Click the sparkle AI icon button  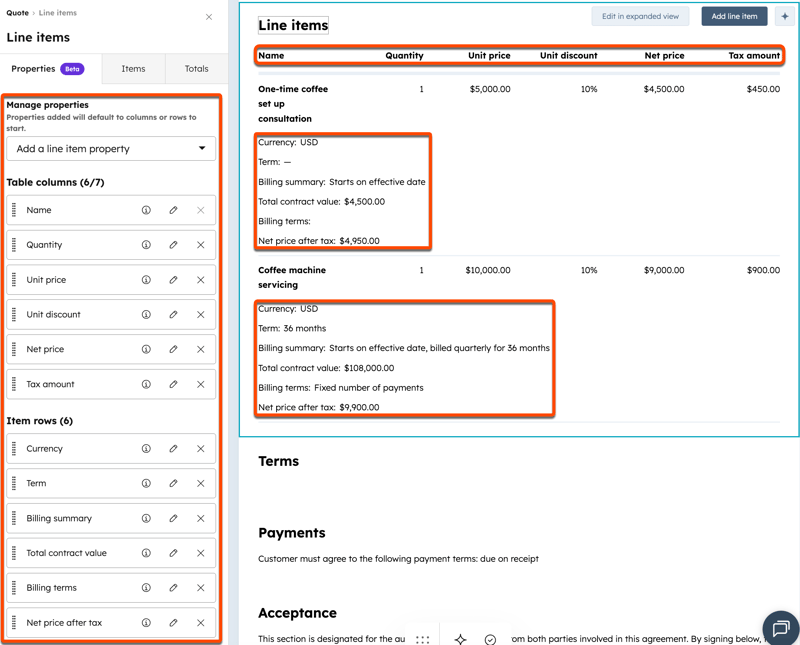460,639
